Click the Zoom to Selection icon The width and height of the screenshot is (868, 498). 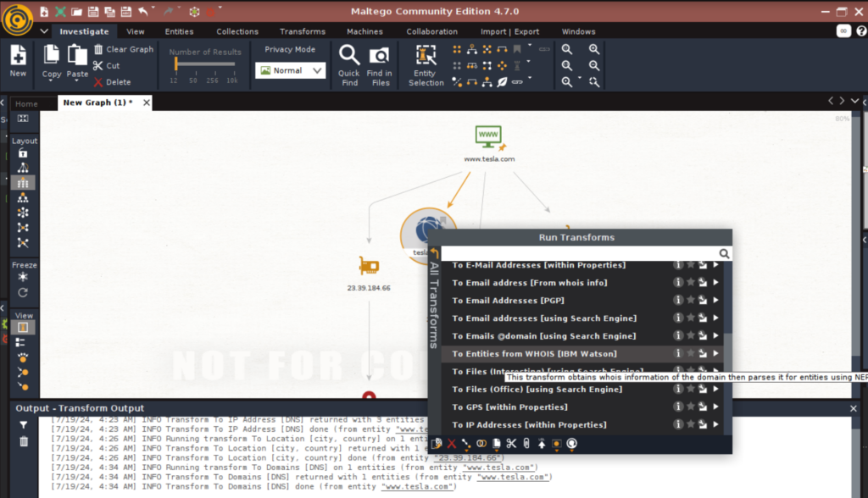pyautogui.click(x=594, y=82)
